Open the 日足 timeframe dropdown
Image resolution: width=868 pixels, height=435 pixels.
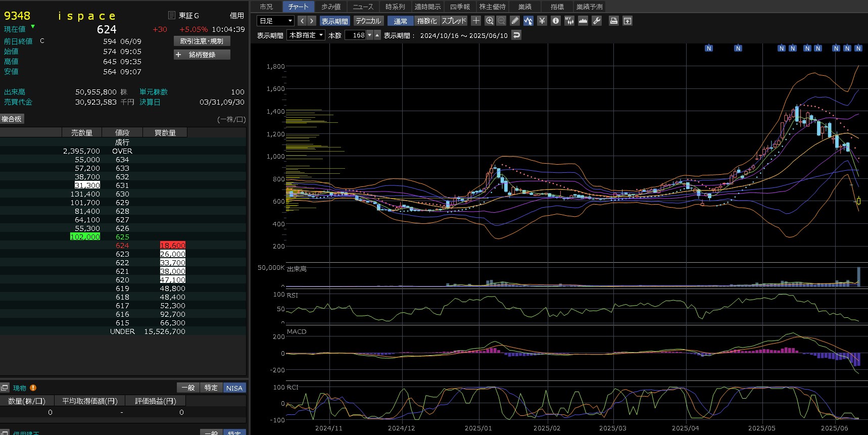(x=275, y=21)
